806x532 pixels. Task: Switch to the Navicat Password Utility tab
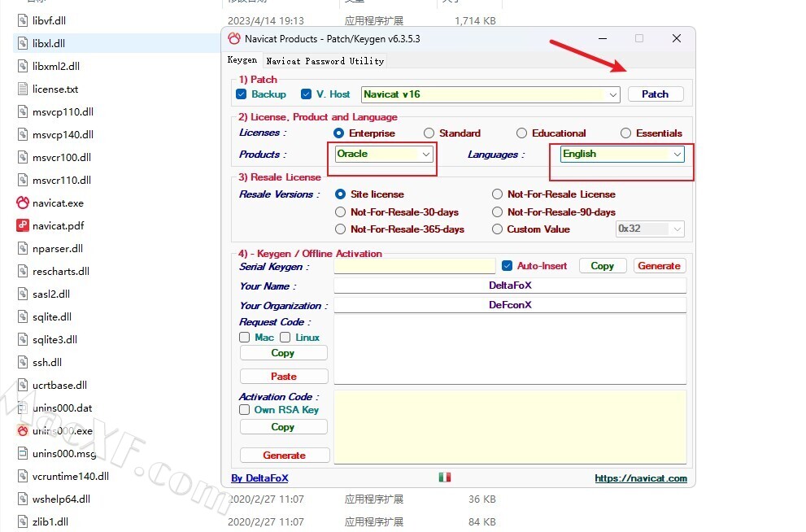[325, 61]
